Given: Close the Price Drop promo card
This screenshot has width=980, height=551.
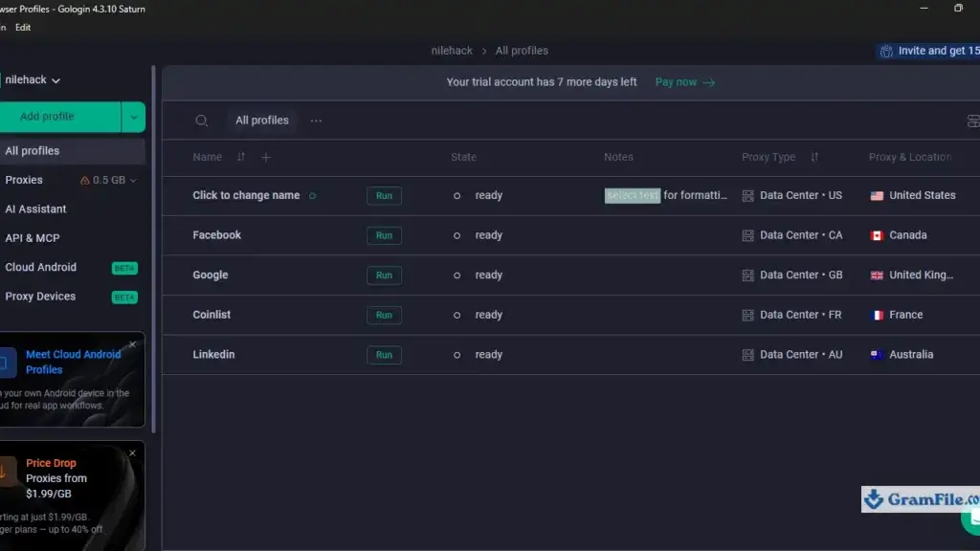Looking at the screenshot, I should (x=132, y=452).
